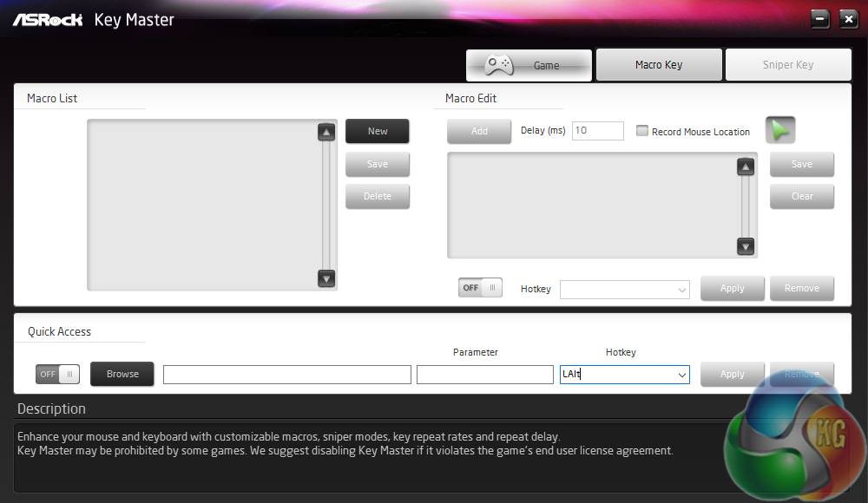The image size is (868, 503).
Task: Apply the Macro Edit hotkey
Action: tap(733, 288)
